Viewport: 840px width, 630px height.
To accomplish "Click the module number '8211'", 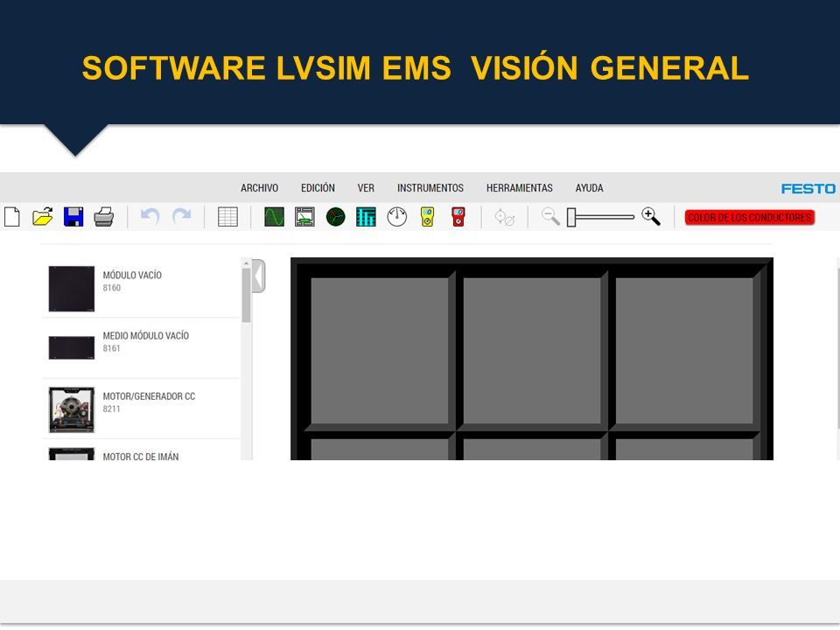I will pyautogui.click(x=111, y=409).
